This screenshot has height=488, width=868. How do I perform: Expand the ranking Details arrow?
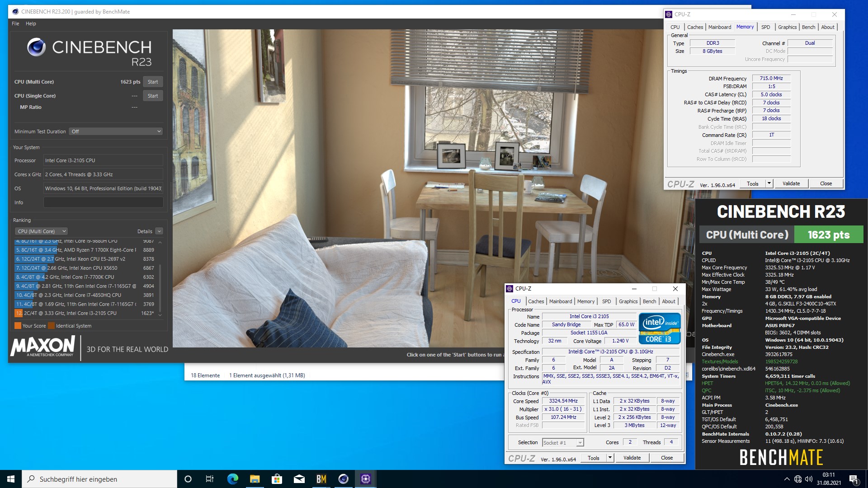[159, 231]
